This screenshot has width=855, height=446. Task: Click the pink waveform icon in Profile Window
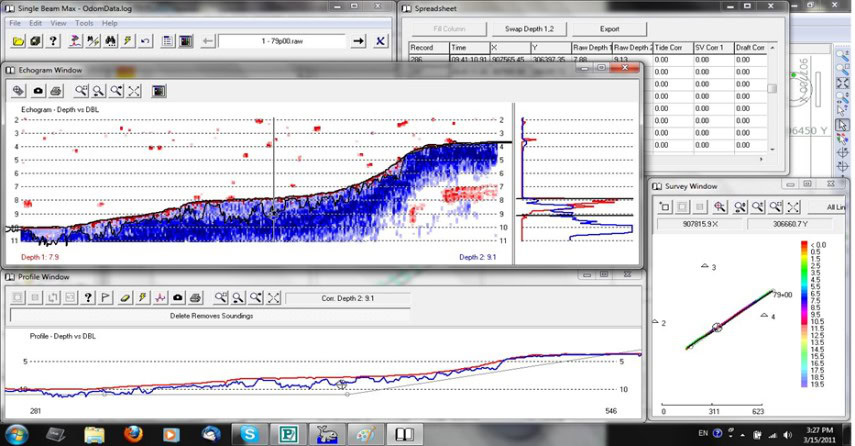[160, 298]
